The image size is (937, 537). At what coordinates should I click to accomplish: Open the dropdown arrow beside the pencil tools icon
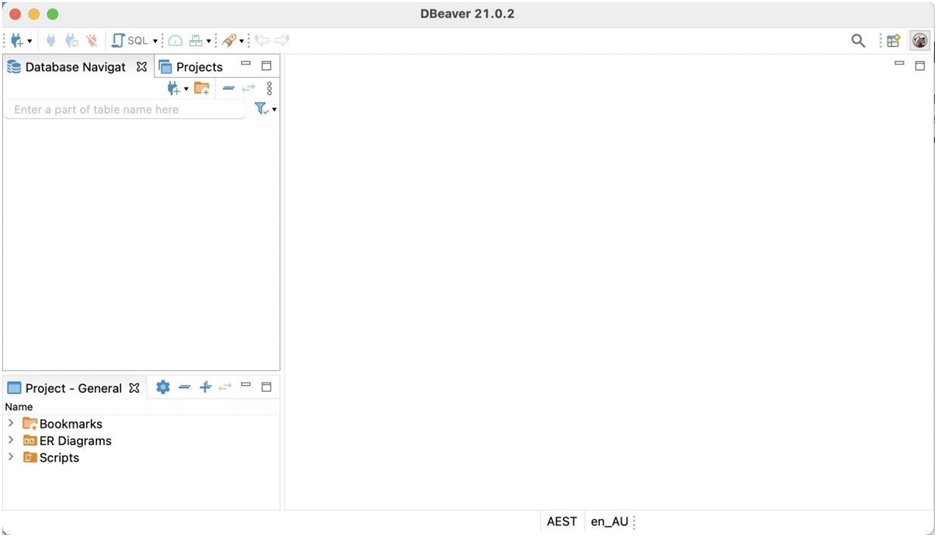pos(241,41)
